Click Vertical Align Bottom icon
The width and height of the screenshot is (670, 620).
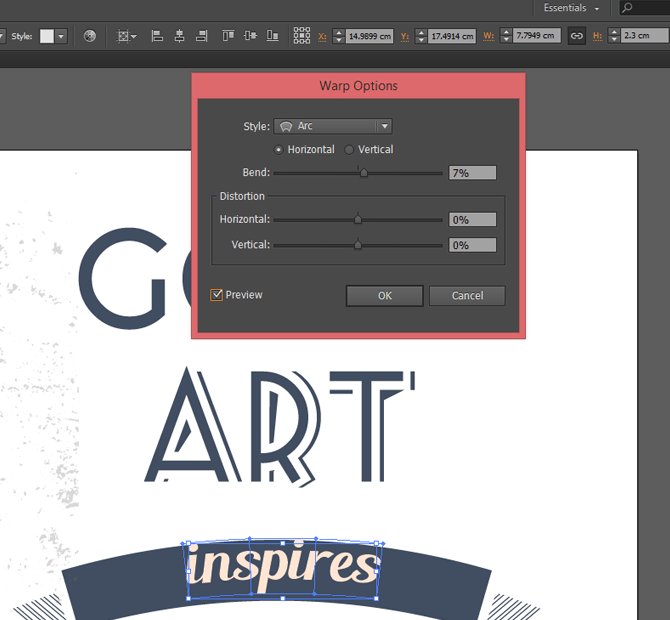[x=272, y=36]
